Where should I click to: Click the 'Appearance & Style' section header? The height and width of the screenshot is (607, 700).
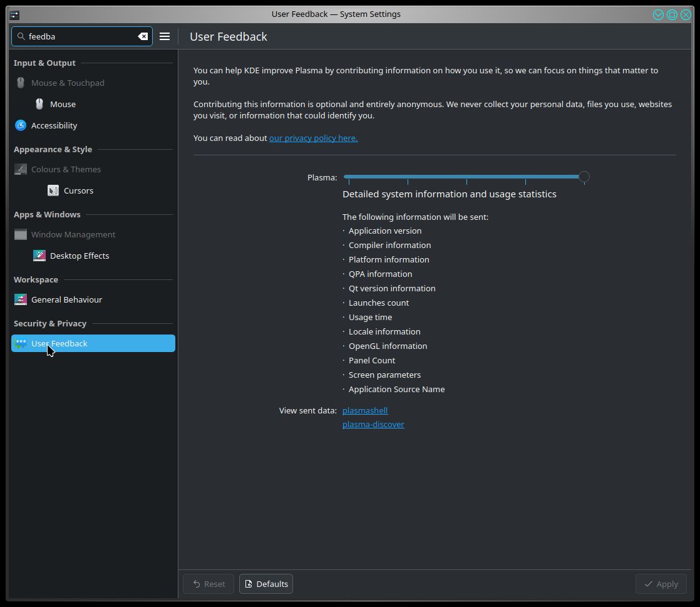[x=53, y=150]
